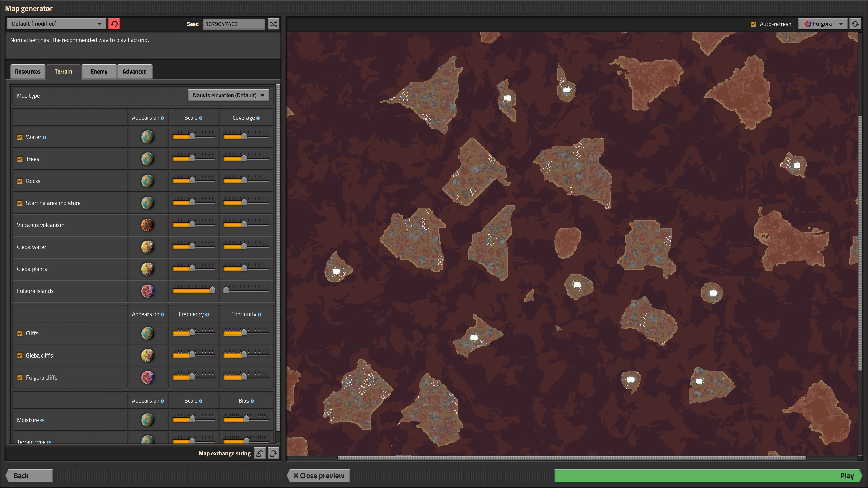Adjust the Fulgora cliffs continuity slider

246,376
